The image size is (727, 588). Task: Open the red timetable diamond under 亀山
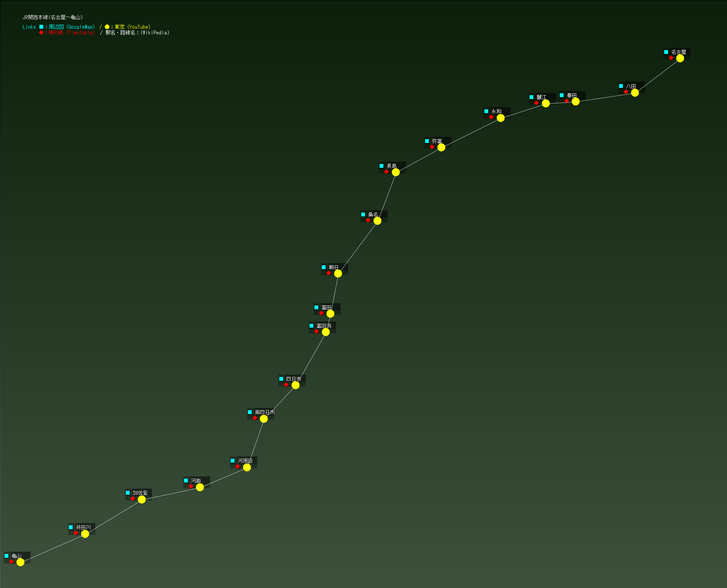coord(11,562)
